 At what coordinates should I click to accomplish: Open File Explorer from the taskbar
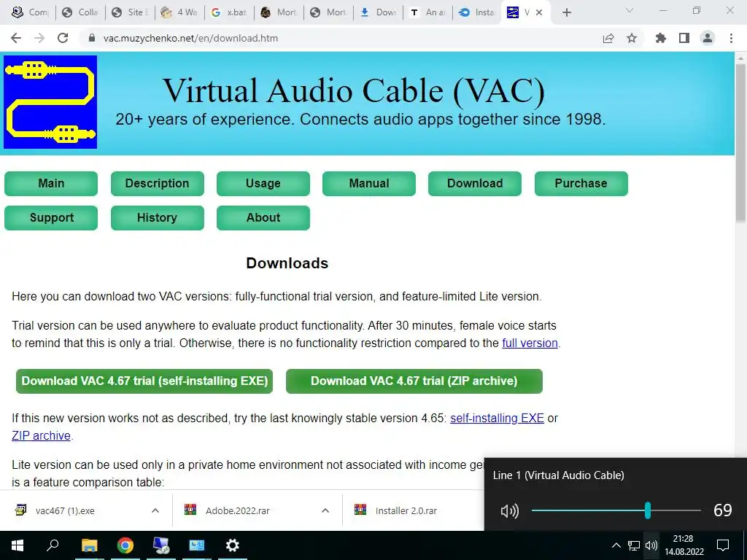tap(89, 545)
